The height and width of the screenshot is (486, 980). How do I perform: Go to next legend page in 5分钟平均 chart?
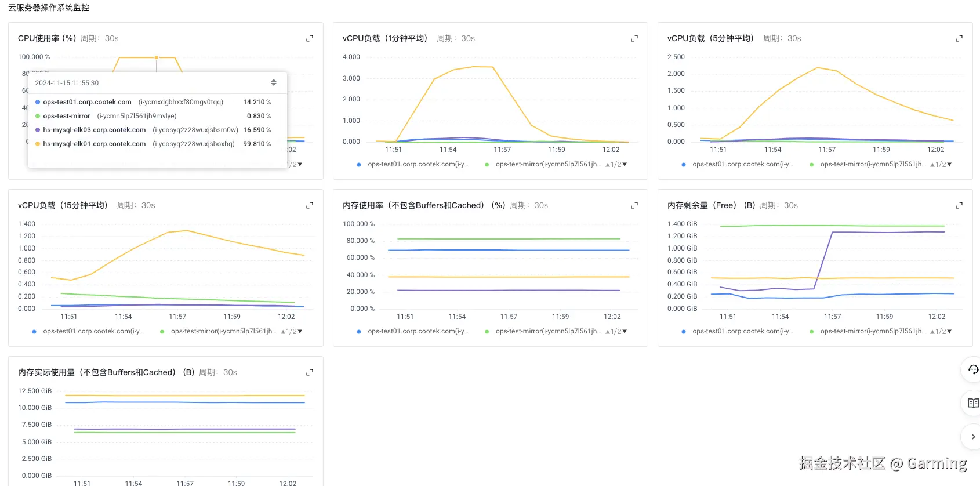(949, 165)
